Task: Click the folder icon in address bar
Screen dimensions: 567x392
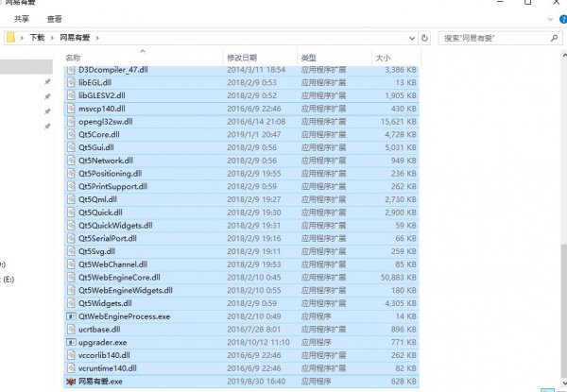Action: pos(10,38)
